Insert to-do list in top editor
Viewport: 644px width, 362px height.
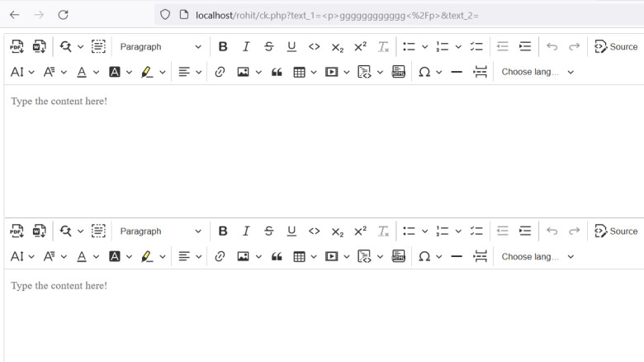click(x=476, y=46)
